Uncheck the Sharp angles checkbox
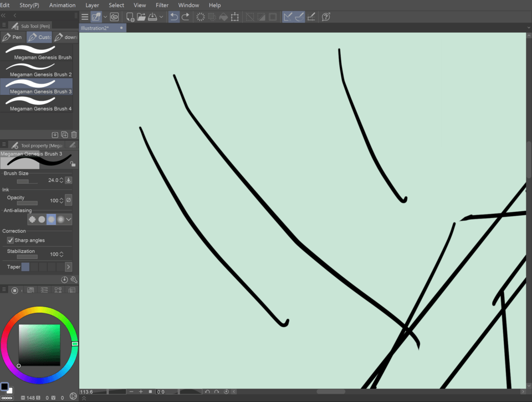 11,240
